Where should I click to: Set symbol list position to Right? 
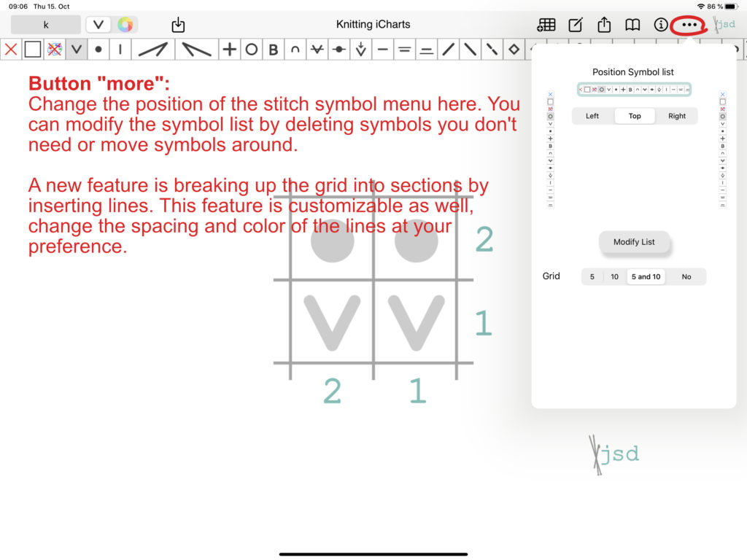676,116
